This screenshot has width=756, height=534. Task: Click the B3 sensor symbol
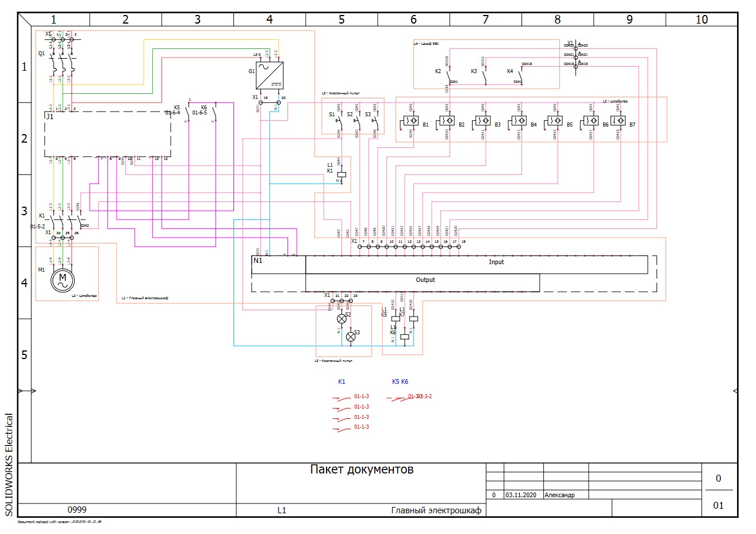click(482, 121)
